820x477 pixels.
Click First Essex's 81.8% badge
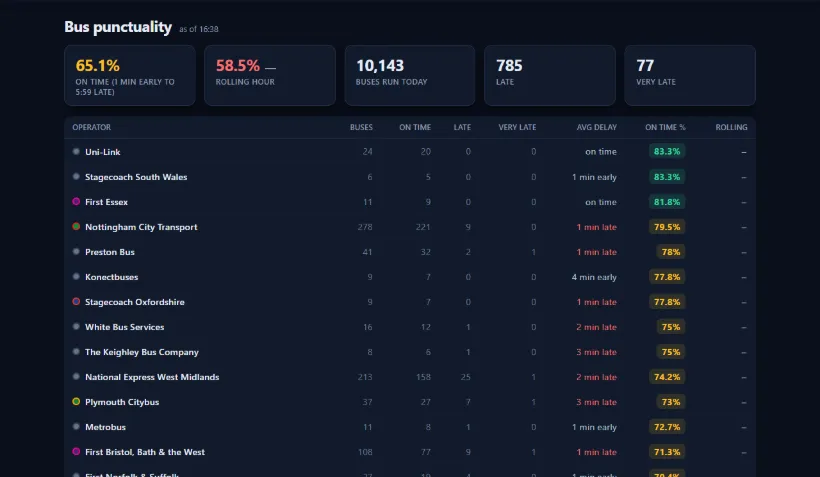[667, 202]
